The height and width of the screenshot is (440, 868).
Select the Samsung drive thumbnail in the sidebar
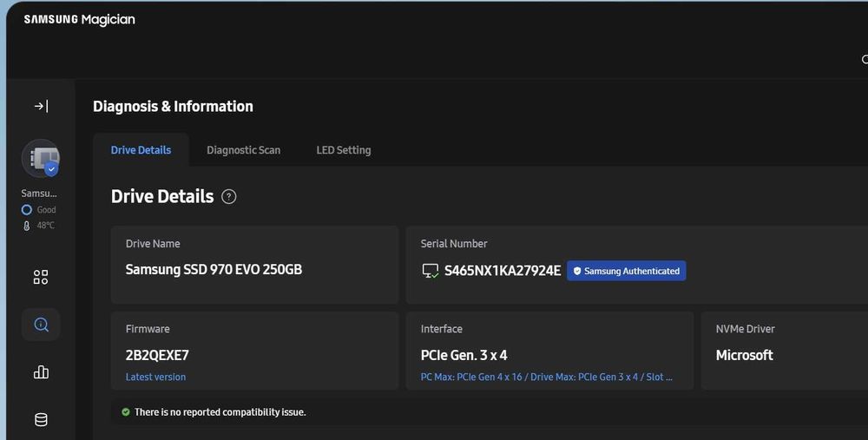click(x=41, y=158)
